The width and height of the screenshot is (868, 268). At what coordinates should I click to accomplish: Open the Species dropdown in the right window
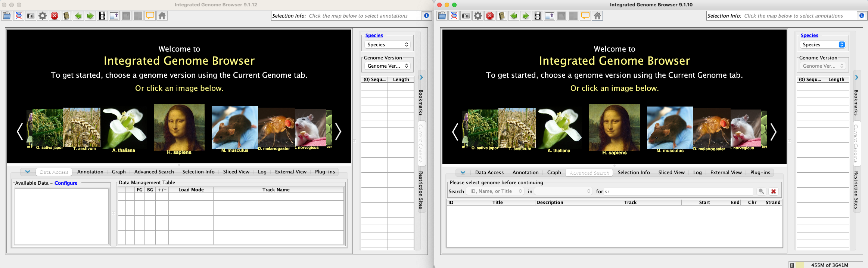click(822, 44)
